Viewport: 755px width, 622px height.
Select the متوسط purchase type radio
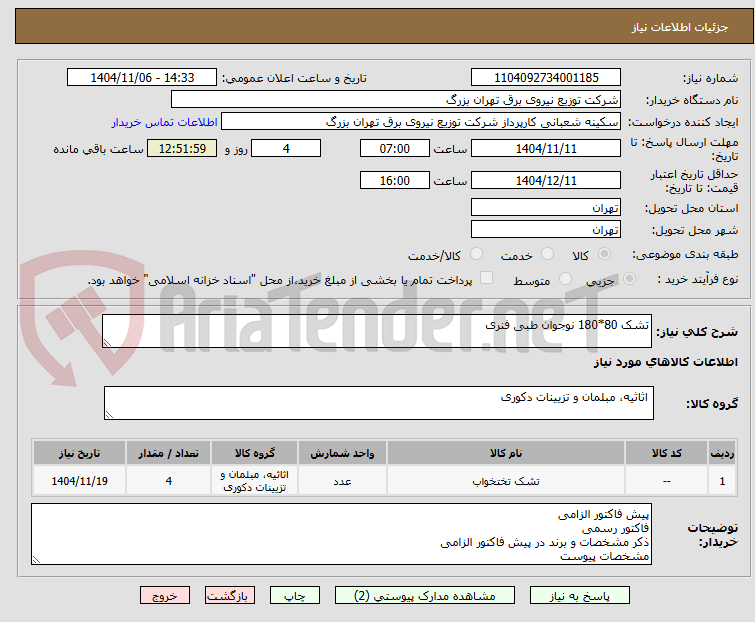pyautogui.click(x=565, y=279)
